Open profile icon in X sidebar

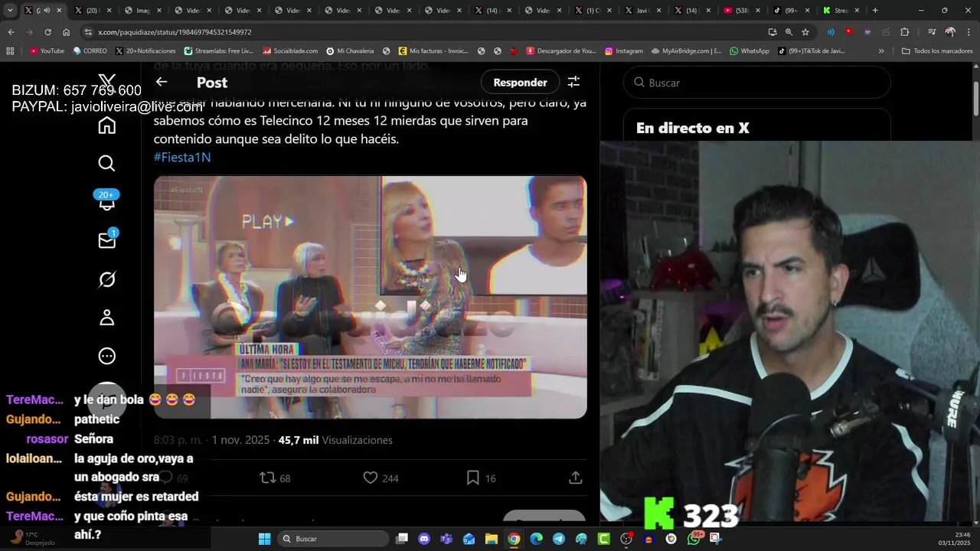point(107,318)
